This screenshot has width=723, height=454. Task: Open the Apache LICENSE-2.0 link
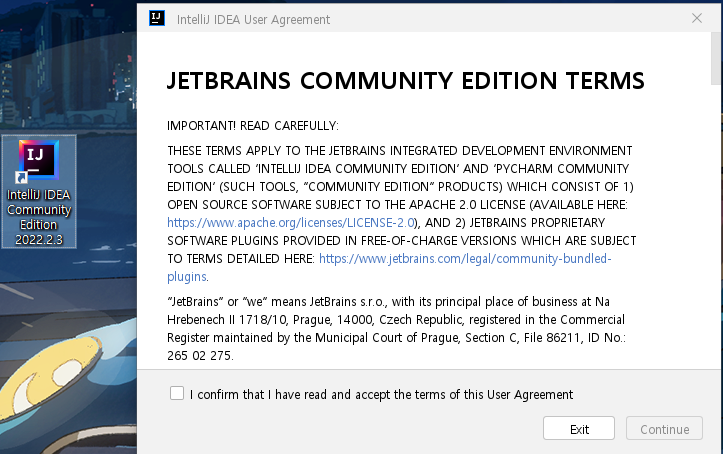click(291, 223)
